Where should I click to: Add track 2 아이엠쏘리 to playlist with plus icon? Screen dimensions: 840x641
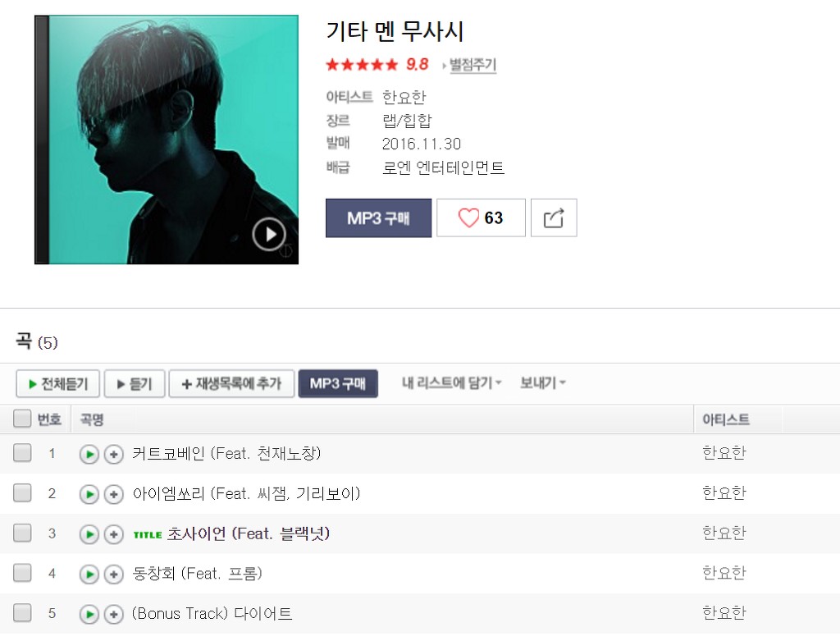pyautogui.click(x=113, y=494)
